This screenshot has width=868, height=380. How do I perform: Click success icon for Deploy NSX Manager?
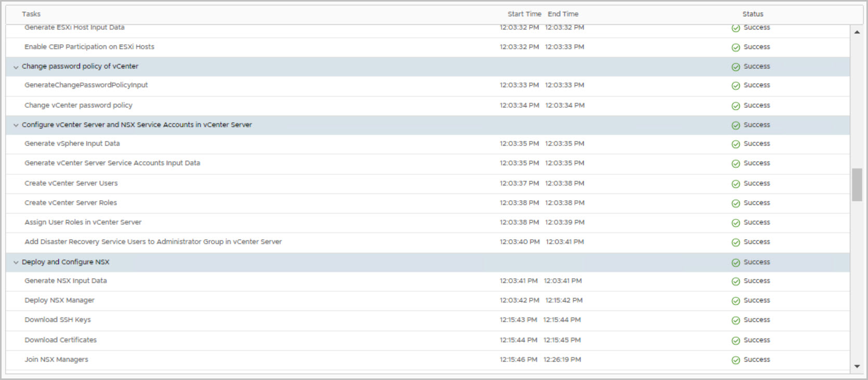point(735,301)
